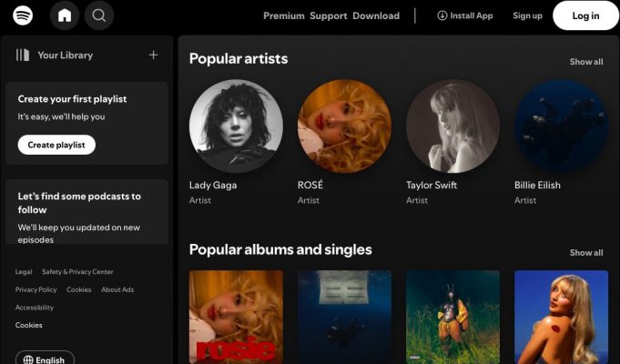Open the dark blue underwater album cover
The image size is (620, 364).
tap(344, 317)
